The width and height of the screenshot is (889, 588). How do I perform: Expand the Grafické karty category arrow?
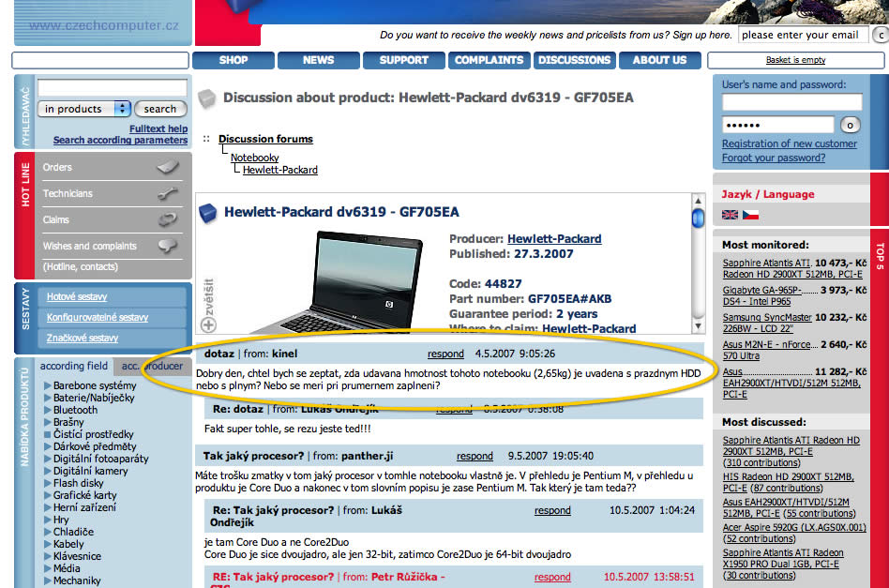47,495
